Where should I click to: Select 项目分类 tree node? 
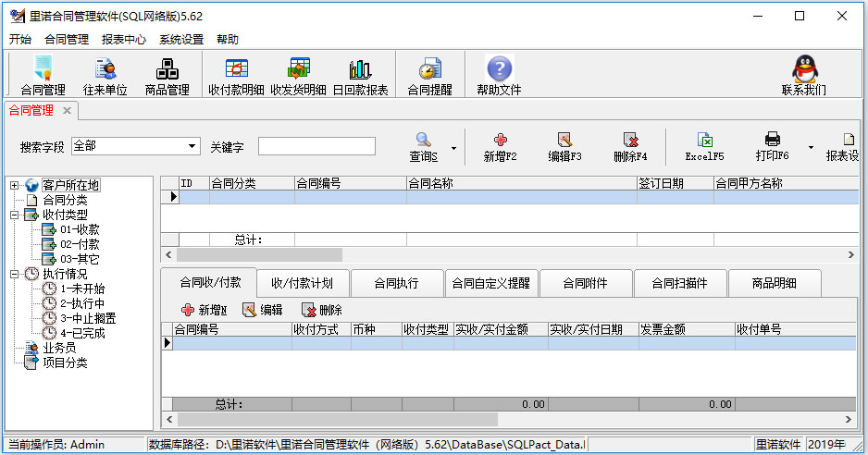tap(65, 363)
